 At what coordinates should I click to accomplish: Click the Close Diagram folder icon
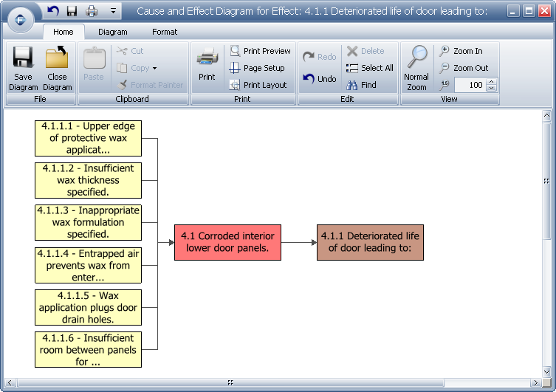[57, 59]
